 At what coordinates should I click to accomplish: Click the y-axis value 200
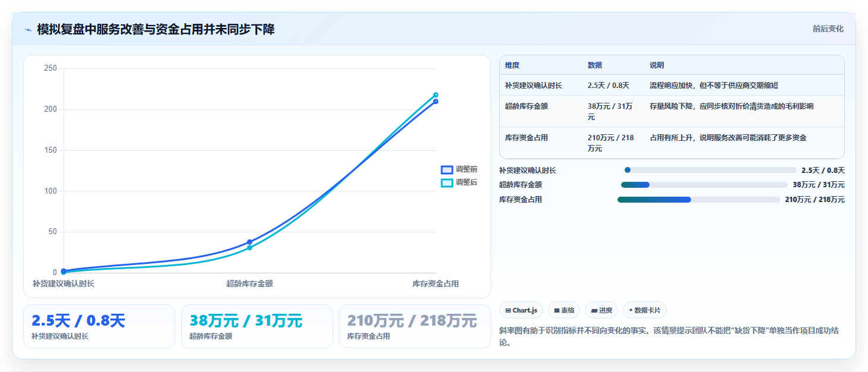[x=50, y=109]
